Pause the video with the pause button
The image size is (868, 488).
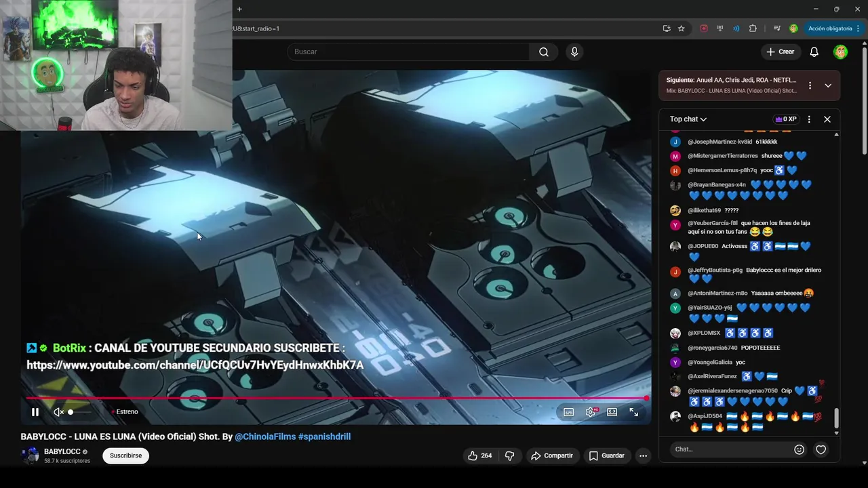35,411
